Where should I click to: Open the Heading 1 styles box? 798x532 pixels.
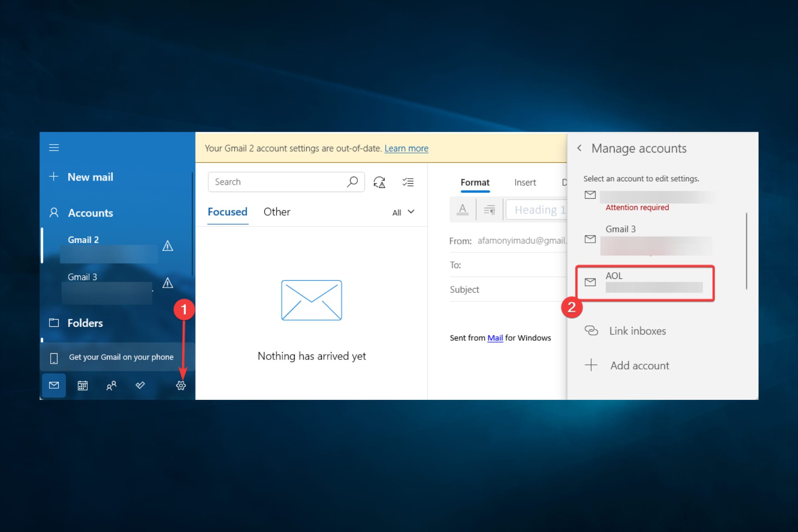[x=537, y=210]
